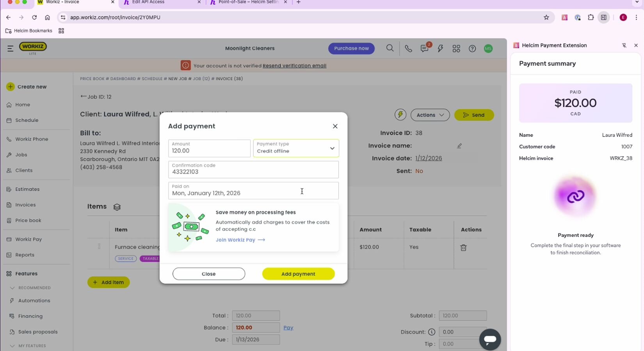Open the live chat bubble widget
Viewport: 644px width, 351px height.
pos(490,339)
